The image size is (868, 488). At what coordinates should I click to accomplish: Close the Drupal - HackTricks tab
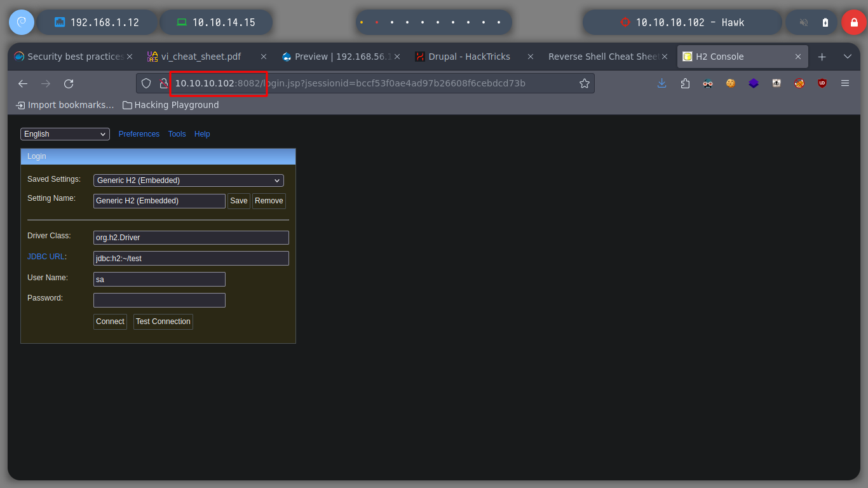coord(530,57)
